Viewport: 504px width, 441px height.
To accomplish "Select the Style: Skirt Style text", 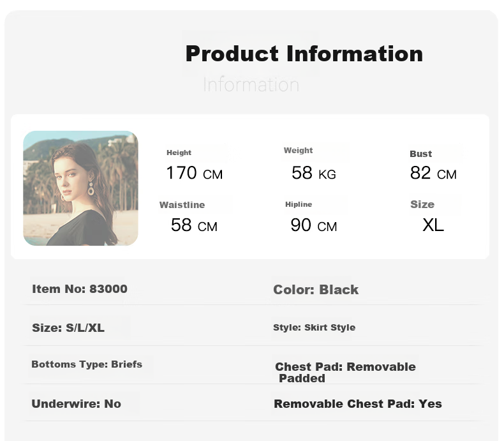I will point(315,327).
